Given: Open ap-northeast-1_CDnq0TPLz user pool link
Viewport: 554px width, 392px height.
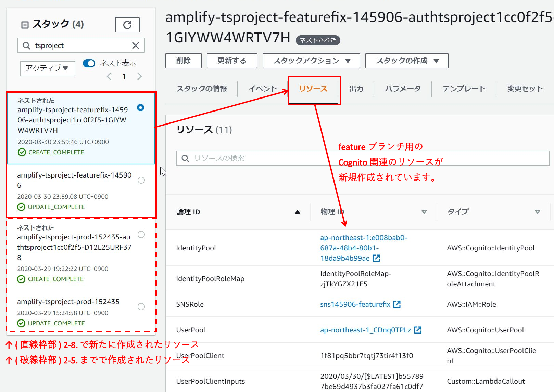Looking at the screenshot, I should (365, 330).
